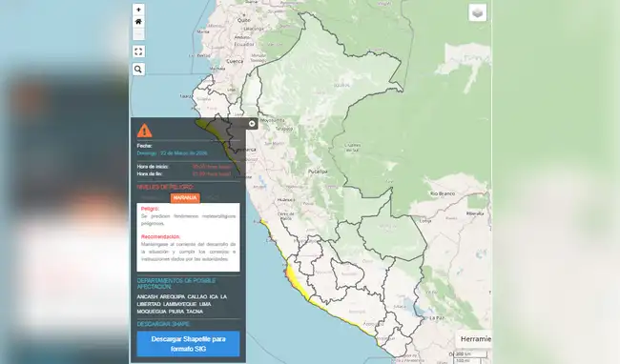Select the NARANJA danger level tab
Viewport: 620px width, 364px height.
click(185, 198)
